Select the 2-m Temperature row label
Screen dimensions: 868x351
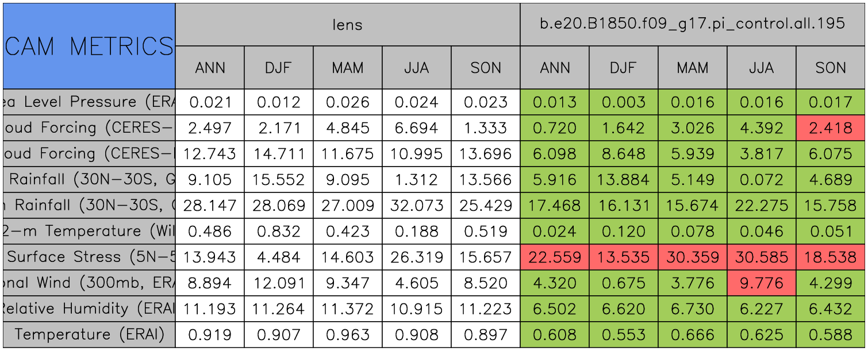coord(89,232)
